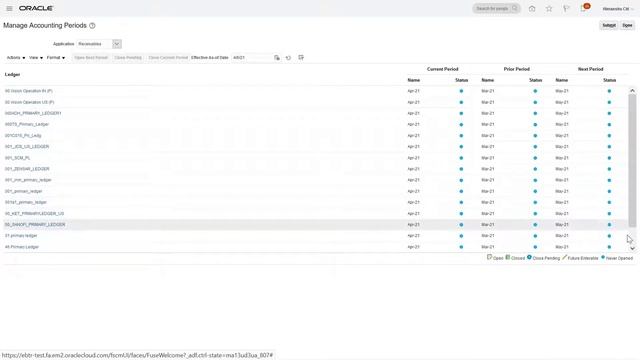
Task: Click the Effective As-of Date field
Action: (x=251, y=58)
